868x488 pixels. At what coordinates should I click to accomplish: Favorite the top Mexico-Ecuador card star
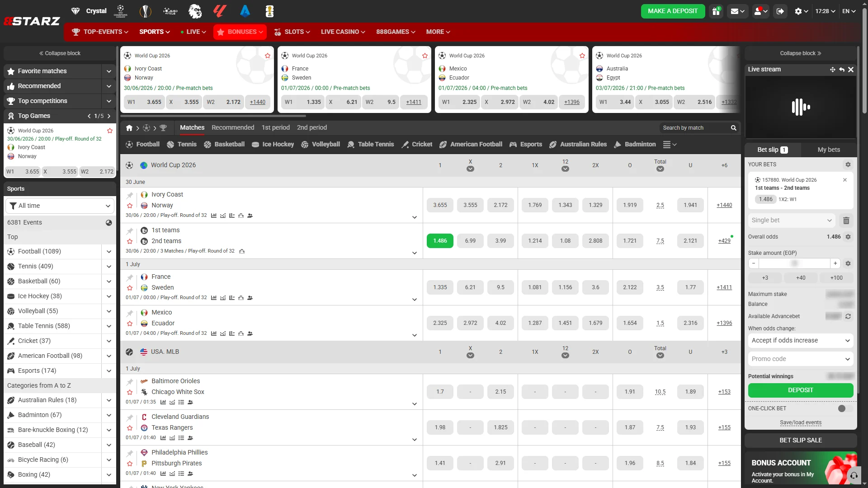click(x=582, y=56)
